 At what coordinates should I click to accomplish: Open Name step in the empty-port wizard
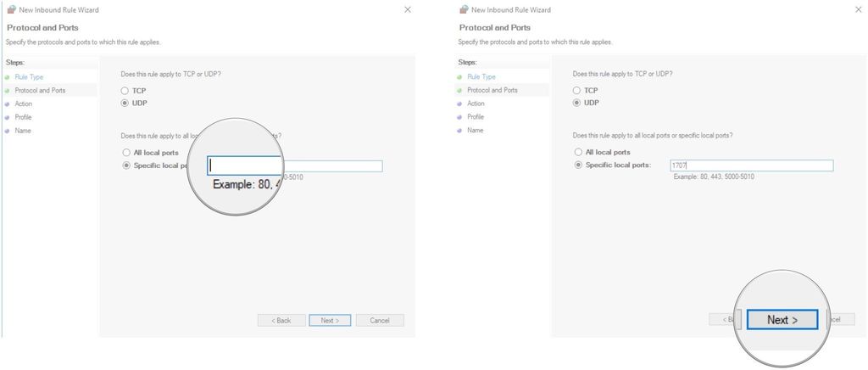click(x=23, y=131)
